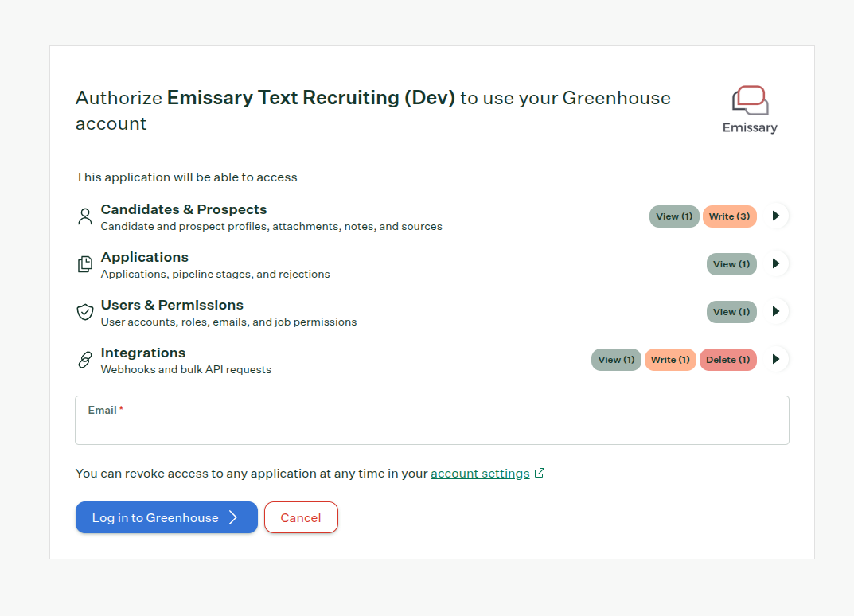Click the Applications documents icon
The height and width of the screenshot is (616, 854).
coord(85,264)
